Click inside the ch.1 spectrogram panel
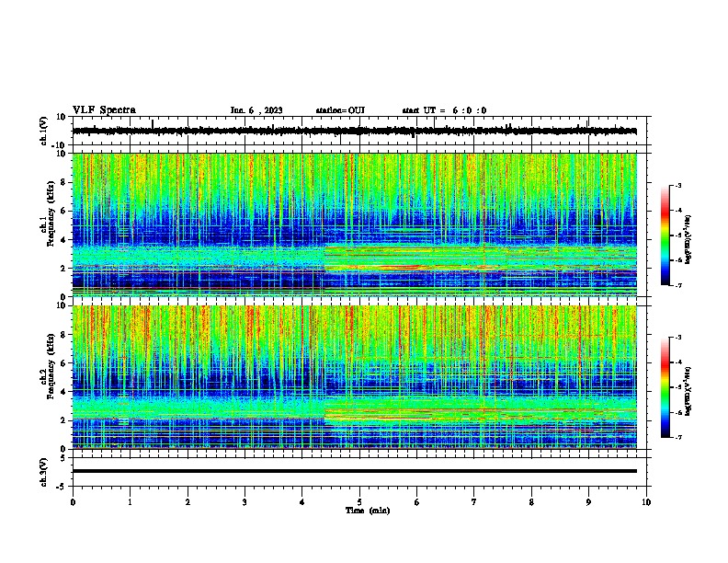The image size is (728, 563). tap(355, 224)
